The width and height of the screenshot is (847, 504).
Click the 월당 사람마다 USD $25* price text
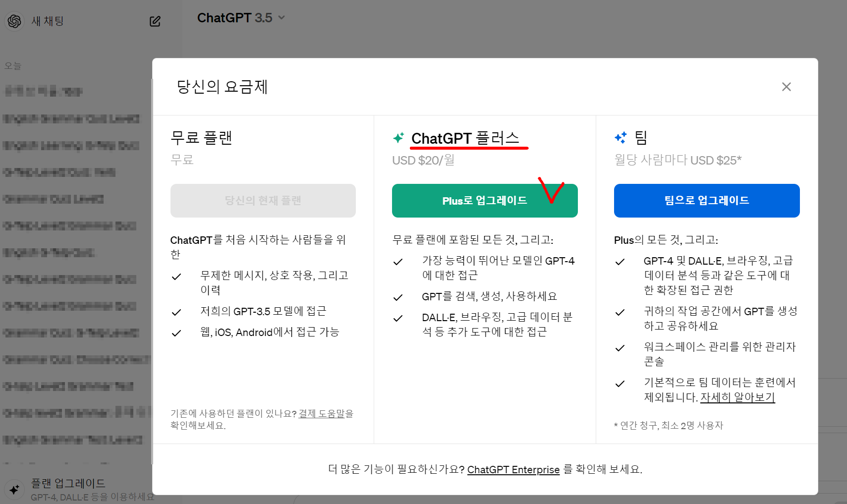click(x=678, y=160)
